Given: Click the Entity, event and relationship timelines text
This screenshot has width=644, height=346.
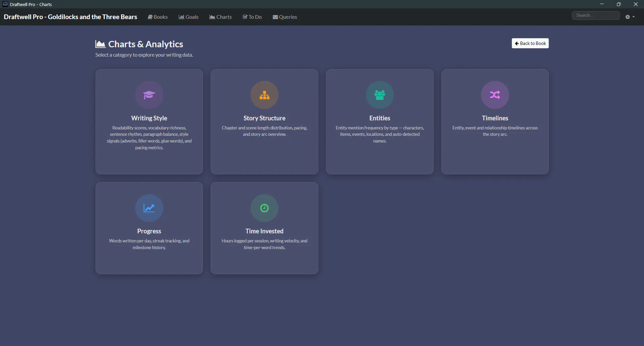Looking at the screenshot, I should click(x=495, y=131).
